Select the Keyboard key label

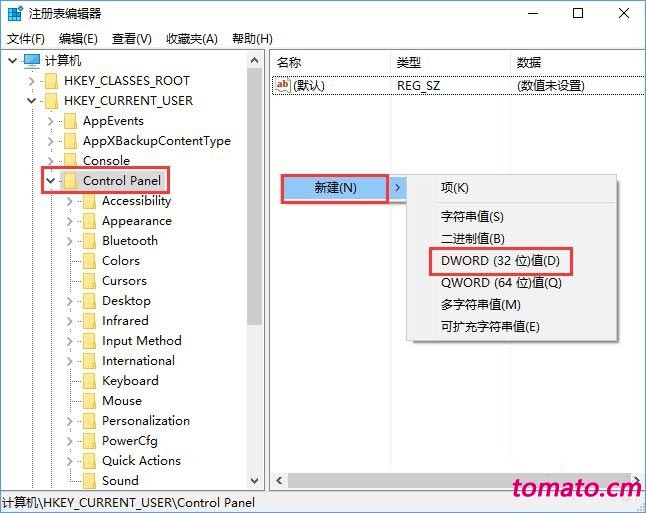coord(130,381)
